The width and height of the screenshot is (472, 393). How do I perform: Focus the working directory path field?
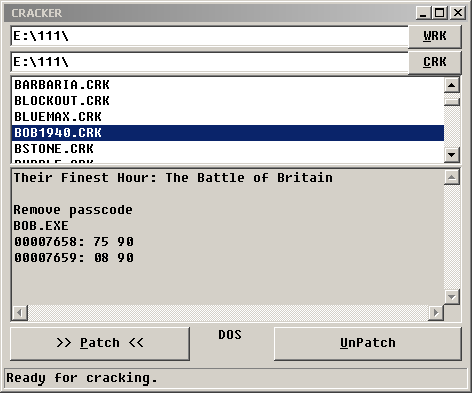(210, 36)
